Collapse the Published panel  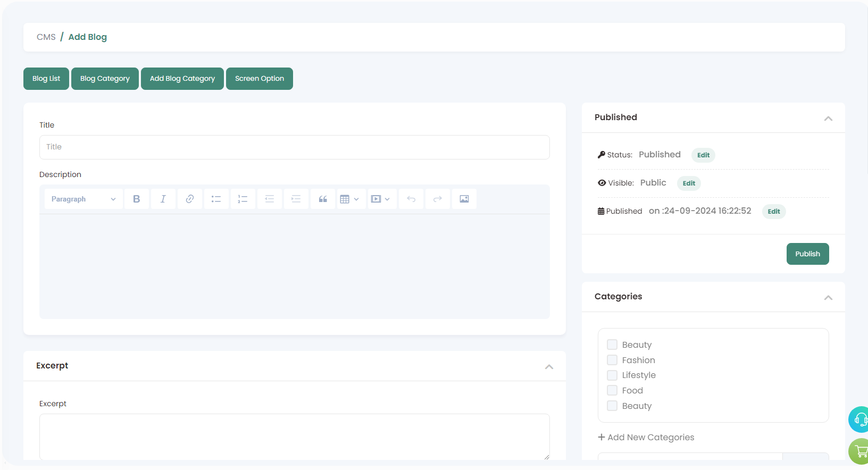point(828,118)
